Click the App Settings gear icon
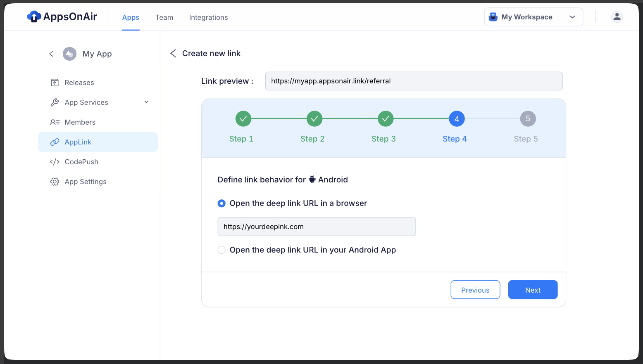Screen dimensions: 643x364 pyautogui.click(x=55, y=182)
